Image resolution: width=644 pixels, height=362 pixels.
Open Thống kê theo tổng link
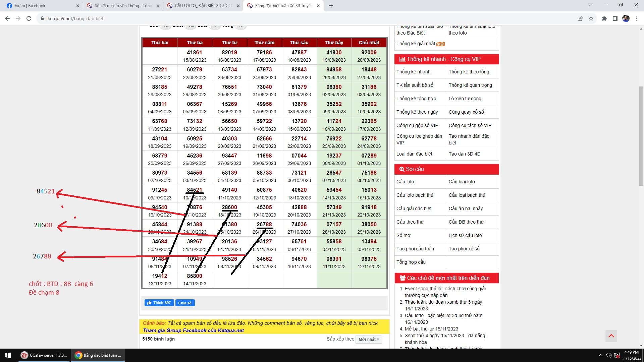469,72
